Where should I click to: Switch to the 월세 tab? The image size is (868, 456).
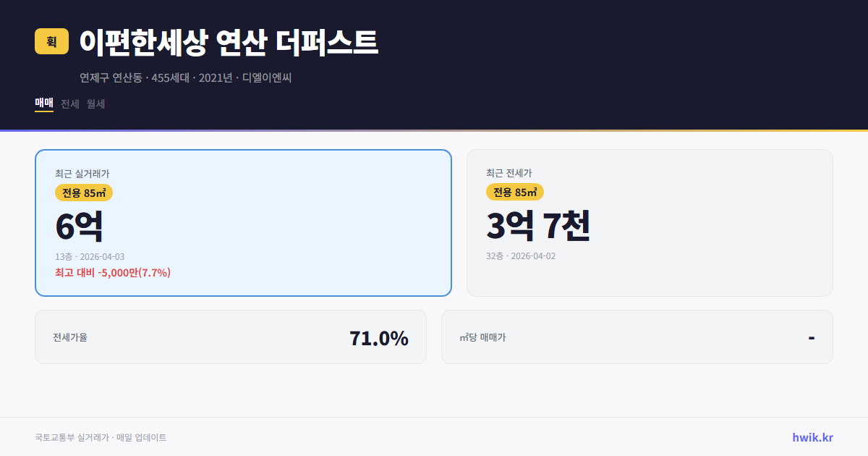95,104
